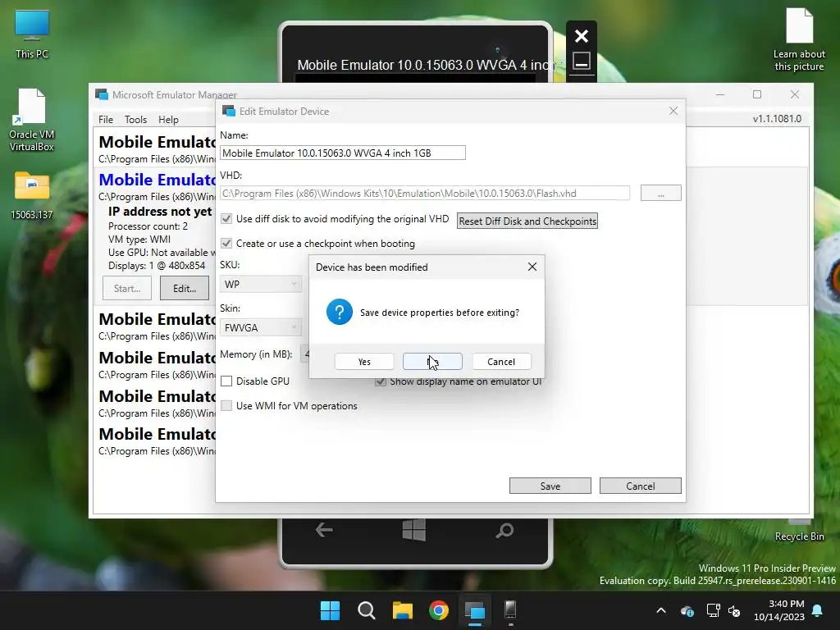Toggle Create or use a checkpoint when booting
This screenshot has width=840, height=630.
pos(226,243)
